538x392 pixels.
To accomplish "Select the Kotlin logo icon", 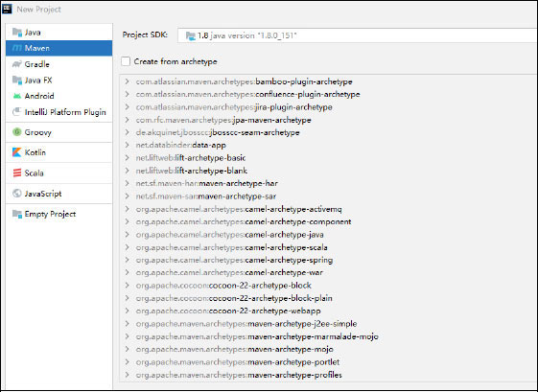I will (x=17, y=152).
